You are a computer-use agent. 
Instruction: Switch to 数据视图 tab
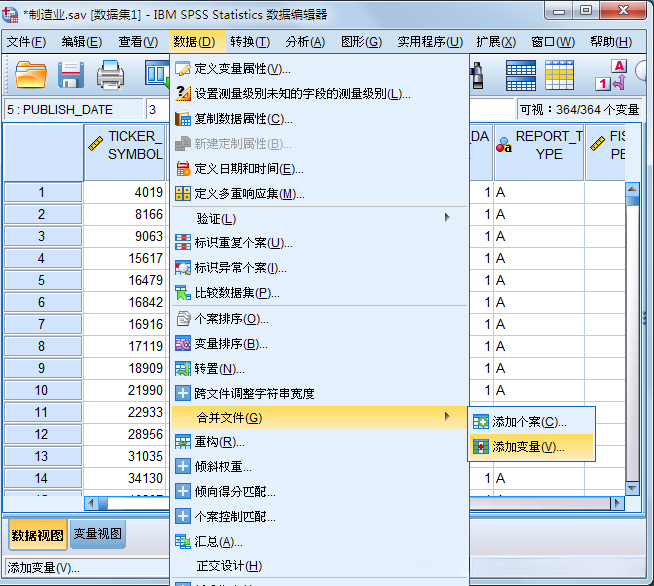click(38, 535)
